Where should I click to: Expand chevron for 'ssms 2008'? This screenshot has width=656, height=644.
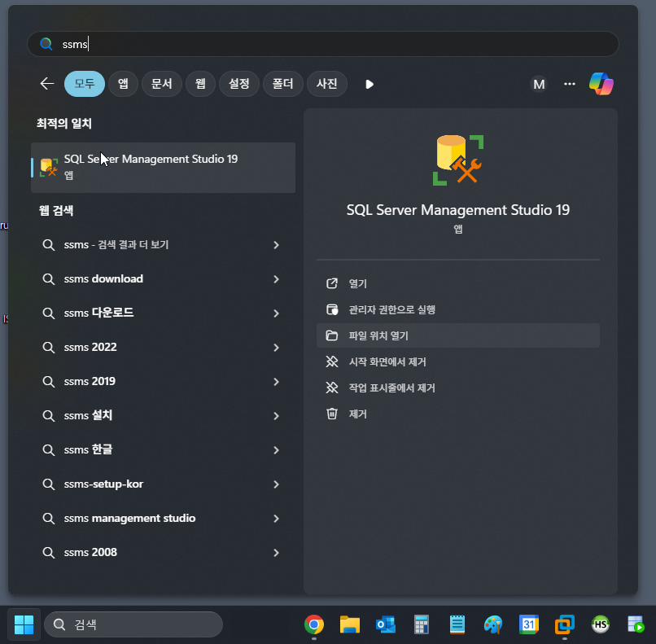pos(276,553)
